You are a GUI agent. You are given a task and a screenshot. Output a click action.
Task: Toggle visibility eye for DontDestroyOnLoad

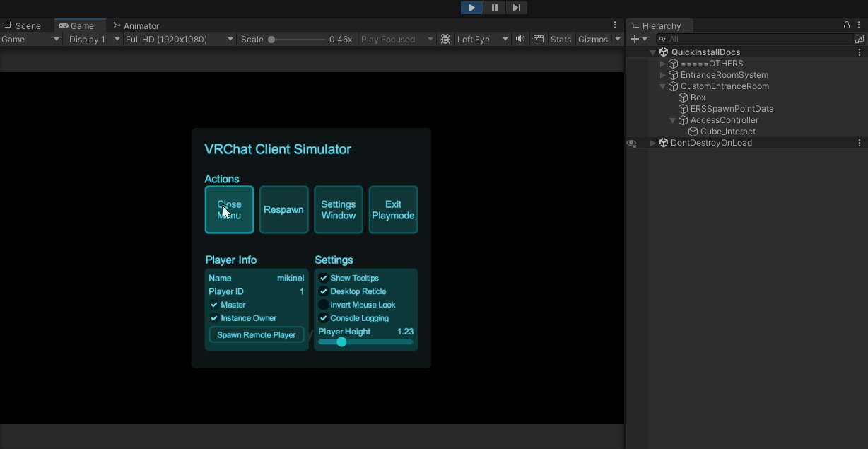(631, 143)
